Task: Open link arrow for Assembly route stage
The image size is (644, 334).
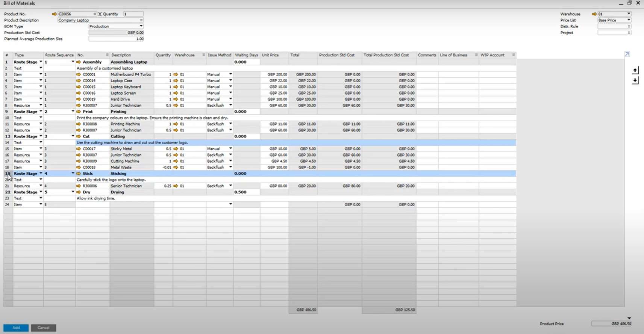Action: click(x=79, y=62)
